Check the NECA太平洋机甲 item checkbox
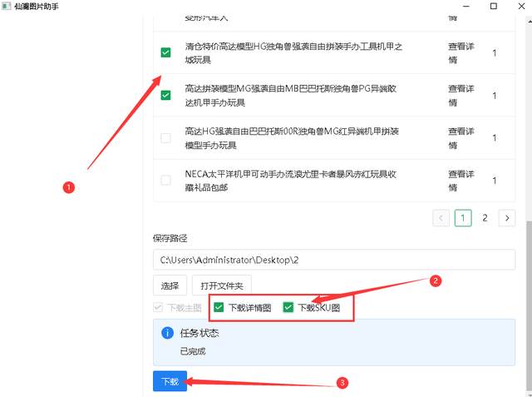 (165, 180)
